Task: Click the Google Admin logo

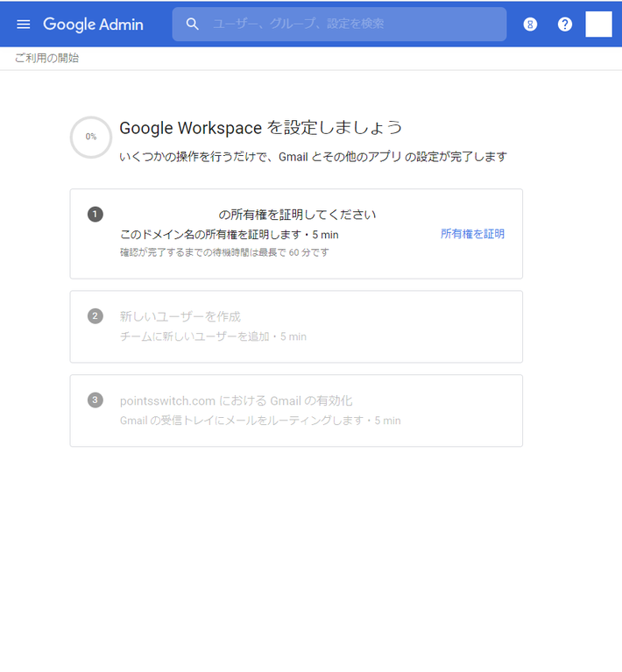Action: coord(93,25)
